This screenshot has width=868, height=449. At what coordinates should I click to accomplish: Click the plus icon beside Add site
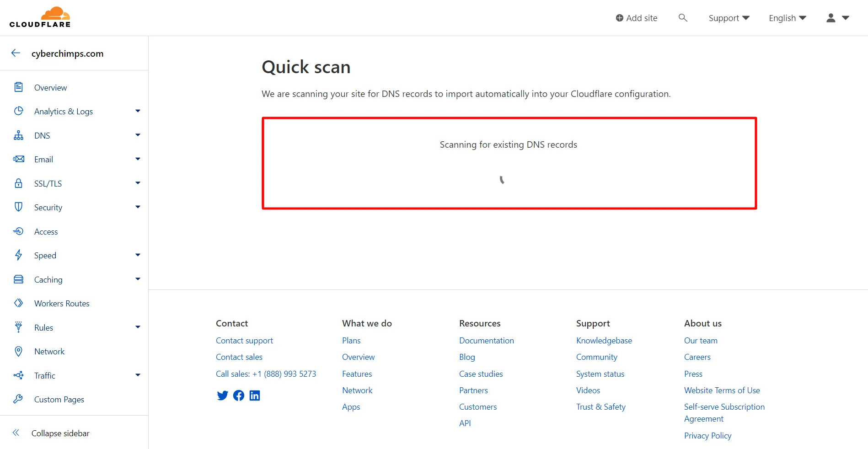[x=620, y=18]
